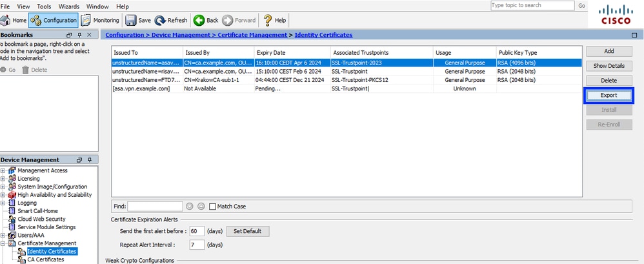Image resolution: width=644 pixels, height=264 pixels.
Task: Float the Bookmarks panel
Action: [69, 35]
